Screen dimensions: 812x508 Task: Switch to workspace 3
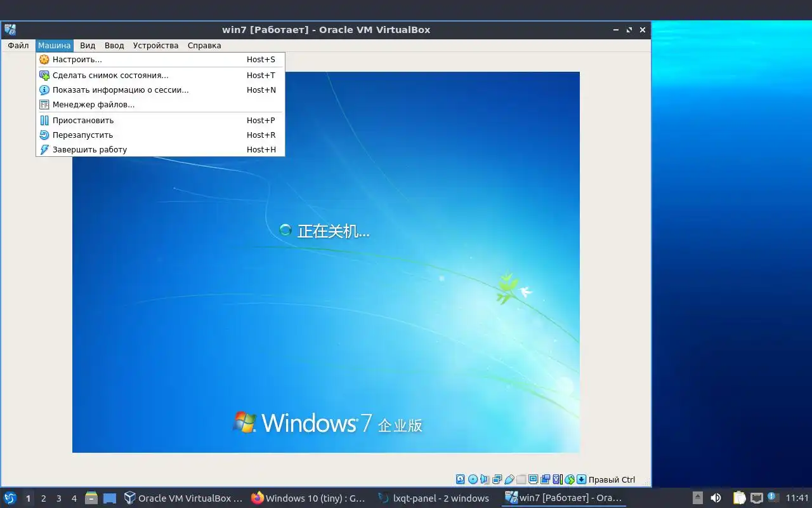(58, 498)
